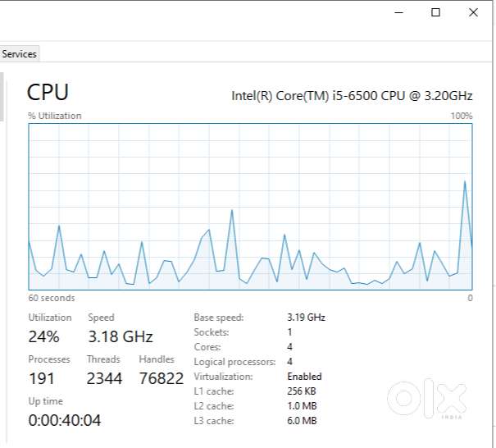Click the left sidebar scrollbar

coord(2,97)
